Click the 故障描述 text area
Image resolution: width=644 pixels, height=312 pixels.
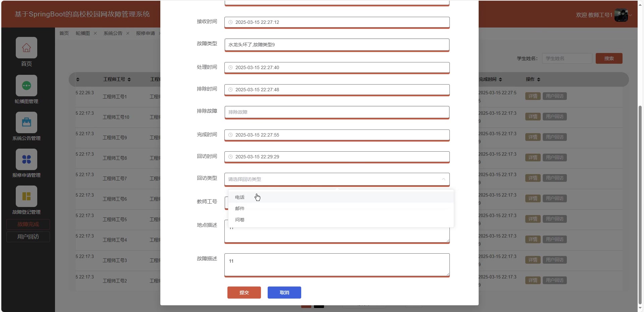click(337, 265)
